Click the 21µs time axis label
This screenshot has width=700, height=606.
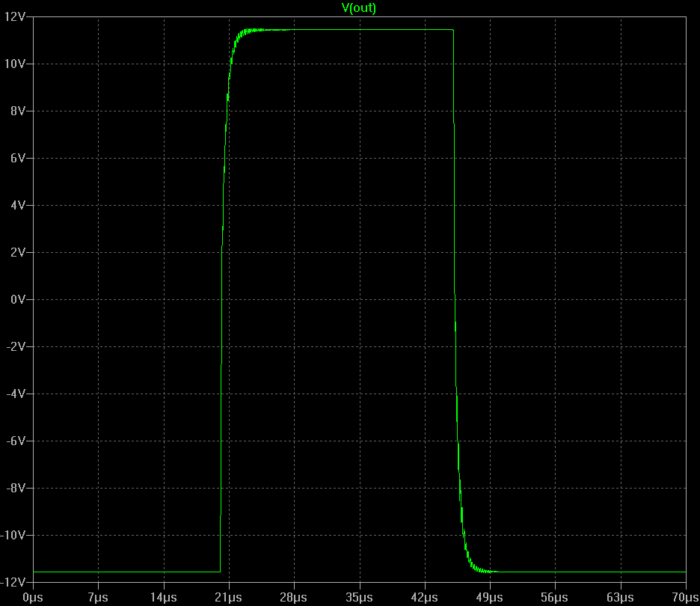229,598
